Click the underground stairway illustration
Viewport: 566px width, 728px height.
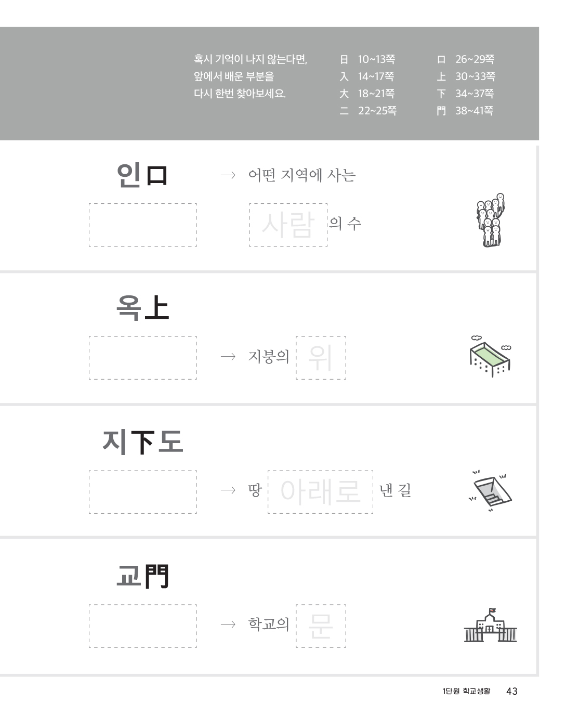490,491
